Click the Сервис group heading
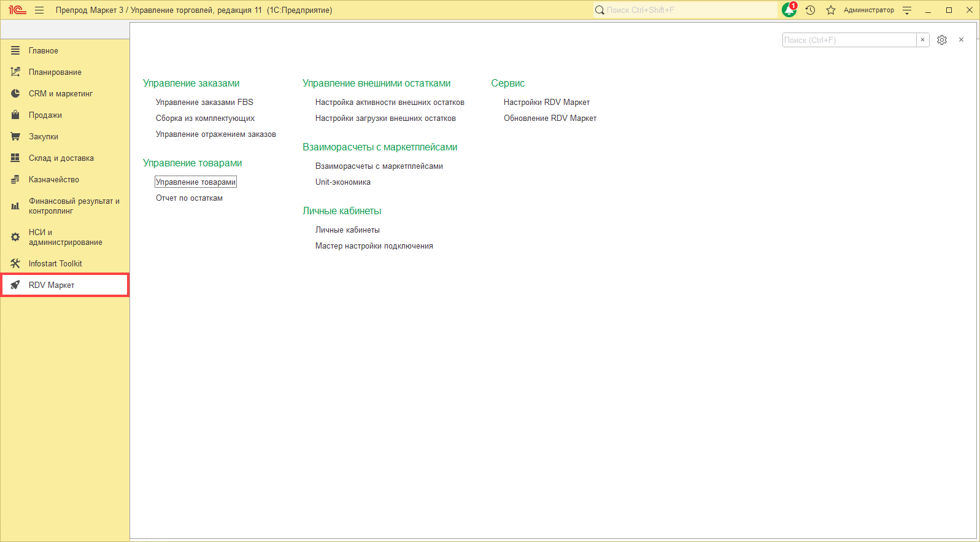Image resolution: width=980 pixels, height=542 pixels. point(508,83)
